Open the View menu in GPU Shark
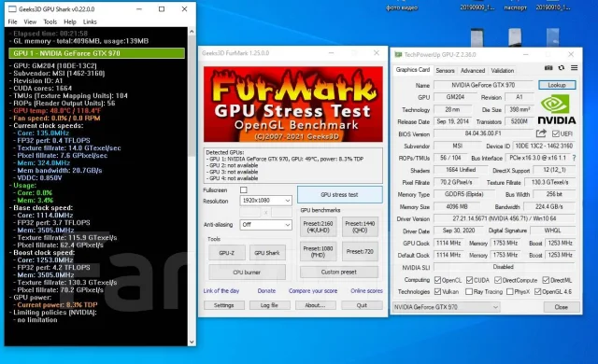The height and width of the screenshot is (364, 598). click(30, 21)
